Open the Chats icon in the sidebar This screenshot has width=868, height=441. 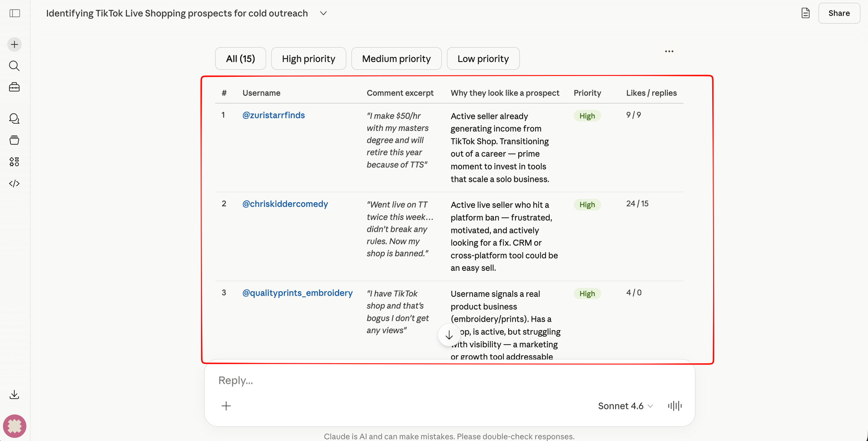(14, 118)
